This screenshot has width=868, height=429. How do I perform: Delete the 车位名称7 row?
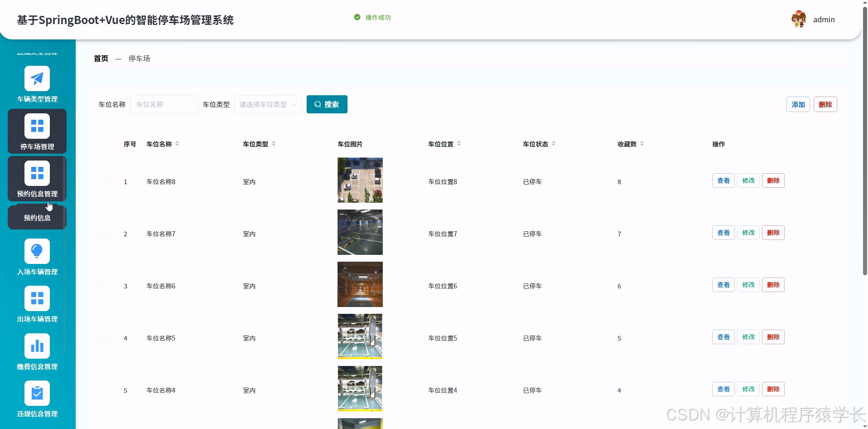[773, 233]
